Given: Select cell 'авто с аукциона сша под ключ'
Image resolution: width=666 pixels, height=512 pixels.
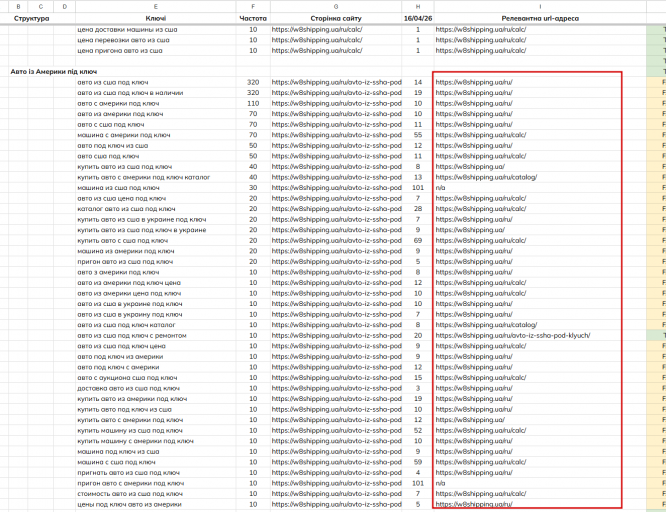Looking at the screenshot, I should [127, 377].
